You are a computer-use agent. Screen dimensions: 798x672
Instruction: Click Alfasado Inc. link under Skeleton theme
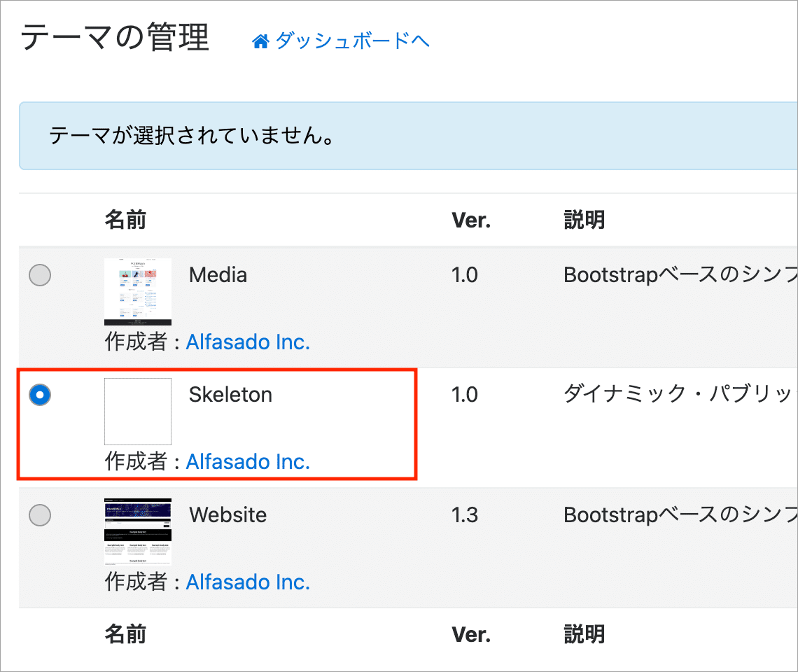coord(248,461)
